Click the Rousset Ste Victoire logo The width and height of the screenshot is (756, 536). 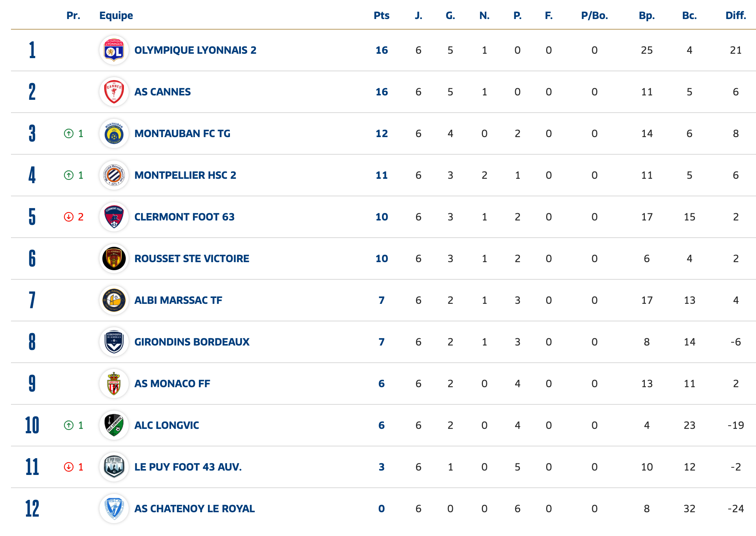(114, 259)
